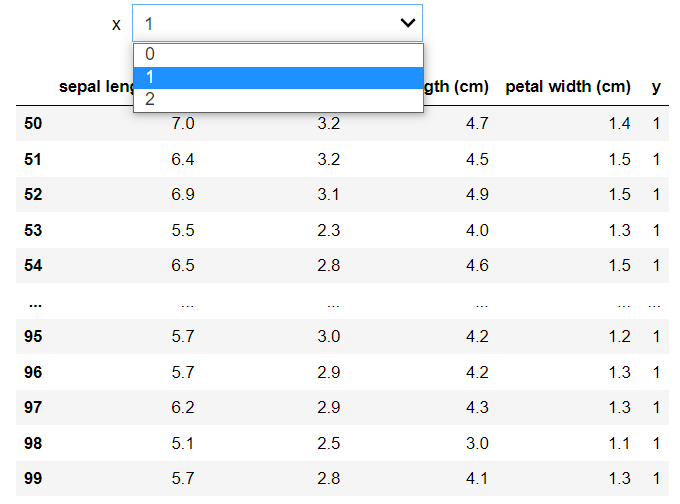Click the value 4.1 in row 99
680x504 pixels.
click(477, 478)
